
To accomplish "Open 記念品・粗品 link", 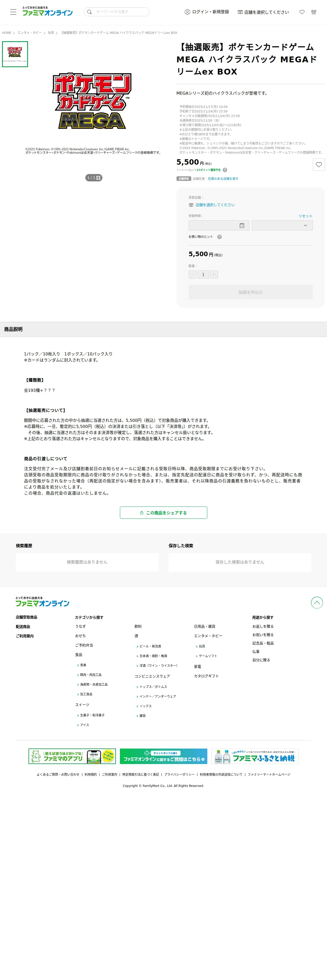I will point(263,643).
